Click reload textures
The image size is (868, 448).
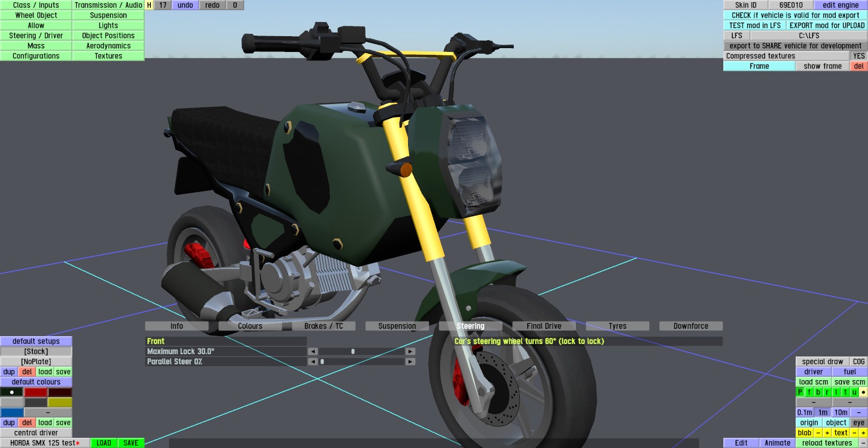(827, 443)
